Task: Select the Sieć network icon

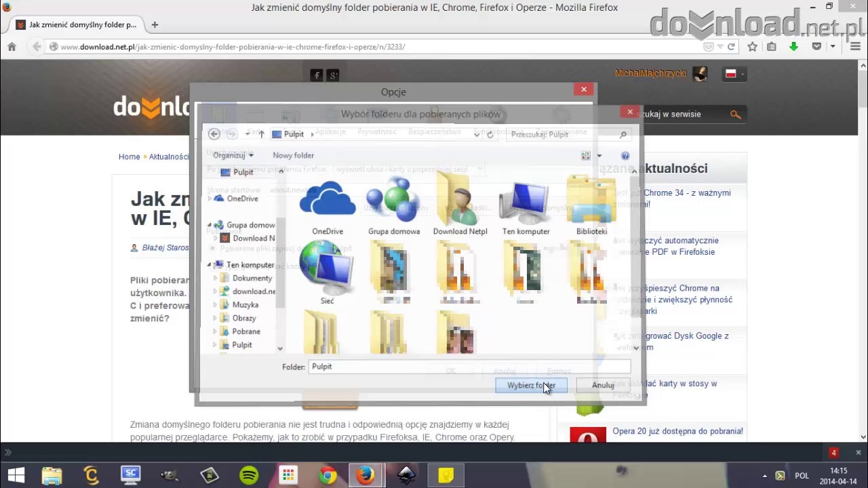Action: pyautogui.click(x=328, y=267)
